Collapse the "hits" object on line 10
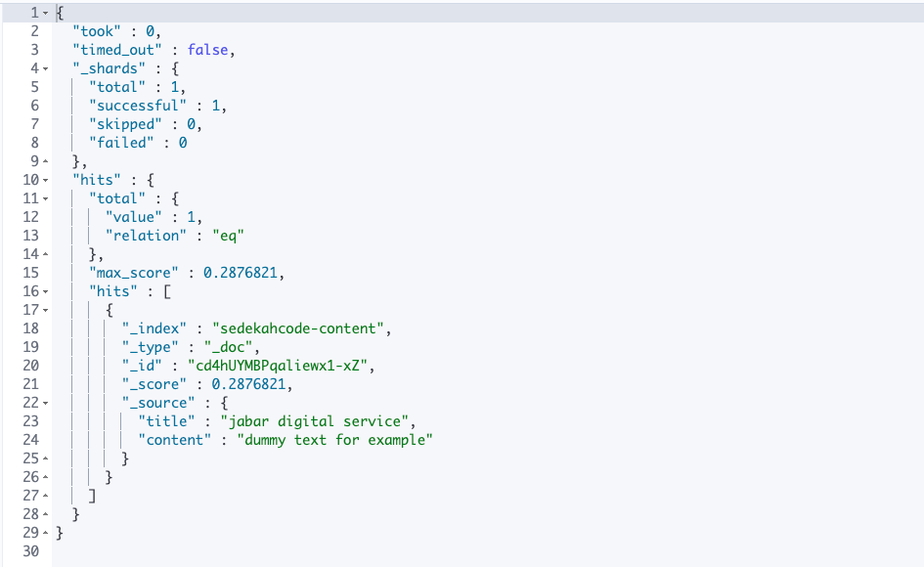This screenshot has width=924, height=567. [x=46, y=179]
